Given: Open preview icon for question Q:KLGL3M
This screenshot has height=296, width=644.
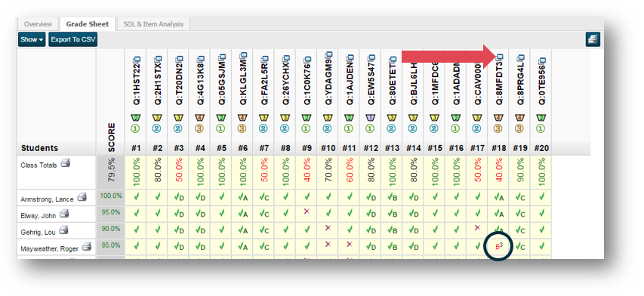Looking at the screenshot, I should coord(244,54).
